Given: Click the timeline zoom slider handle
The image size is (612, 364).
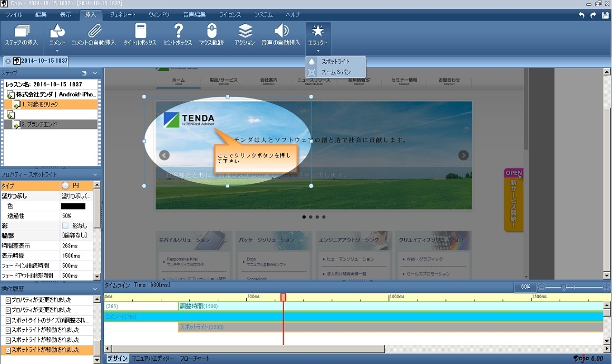Looking at the screenshot, I should tap(563, 287).
